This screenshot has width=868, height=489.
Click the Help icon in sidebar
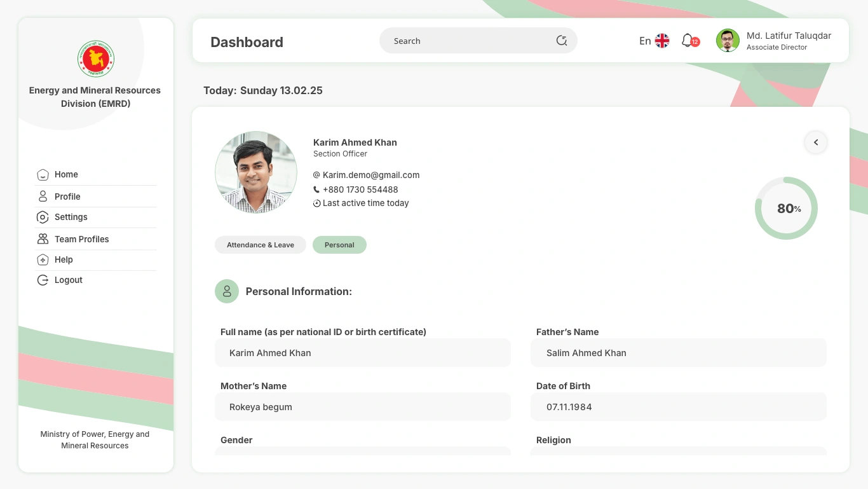(x=43, y=259)
